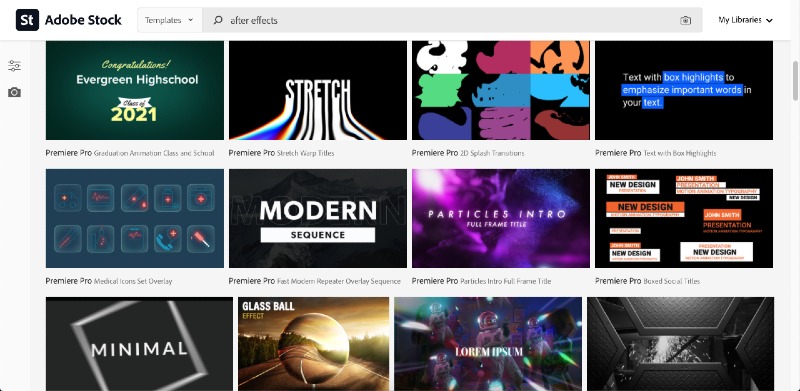Open the Evergreen Highschool graduation thumbnail
The image size is (800, 391).
point(135,90)
